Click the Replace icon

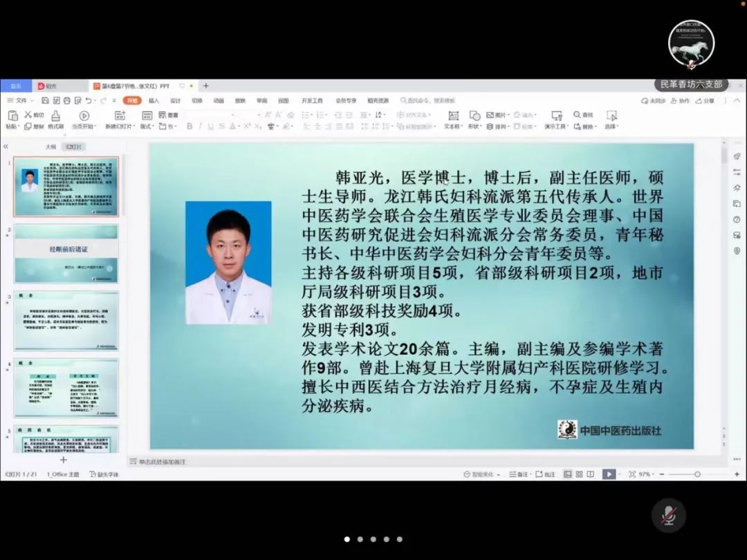578,127
